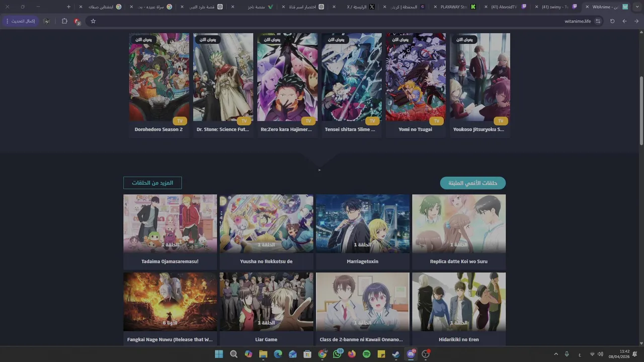Image resolution: width=644 pixels, height=362 pixels.
Task: Open Hidarikiki no Eren title link
Action: pos(459,339)
